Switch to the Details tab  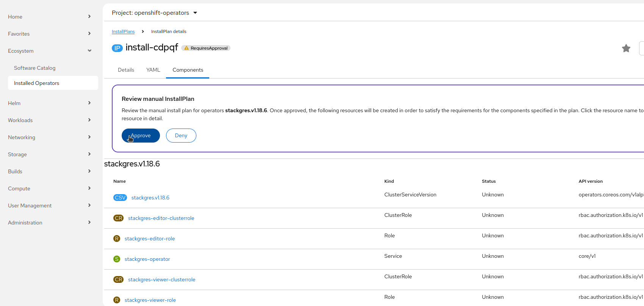tap(126, 70)
